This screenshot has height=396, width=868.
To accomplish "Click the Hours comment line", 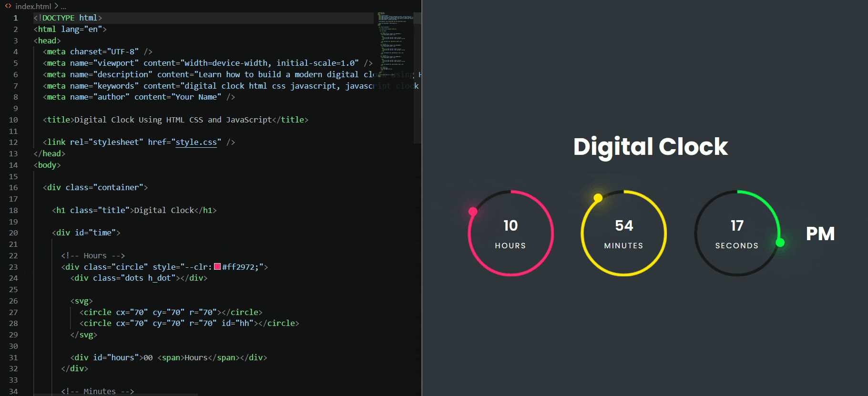I will coord(93,255).
